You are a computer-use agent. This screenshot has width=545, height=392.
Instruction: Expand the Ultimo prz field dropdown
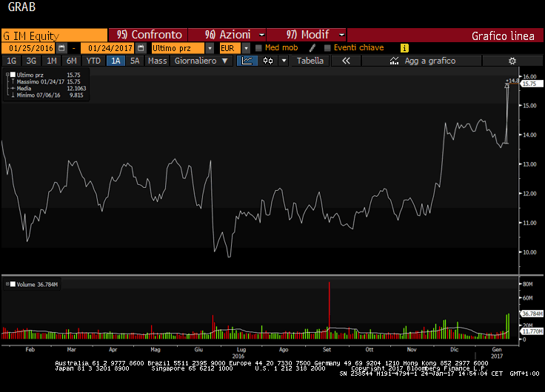click(210, 48)
